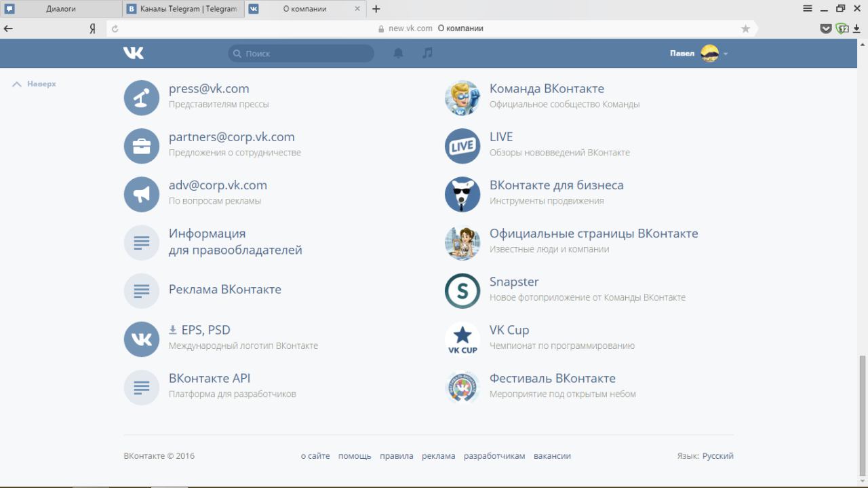Open a new browser tab with plus
The image size is (868, 488).
(376, 9)
